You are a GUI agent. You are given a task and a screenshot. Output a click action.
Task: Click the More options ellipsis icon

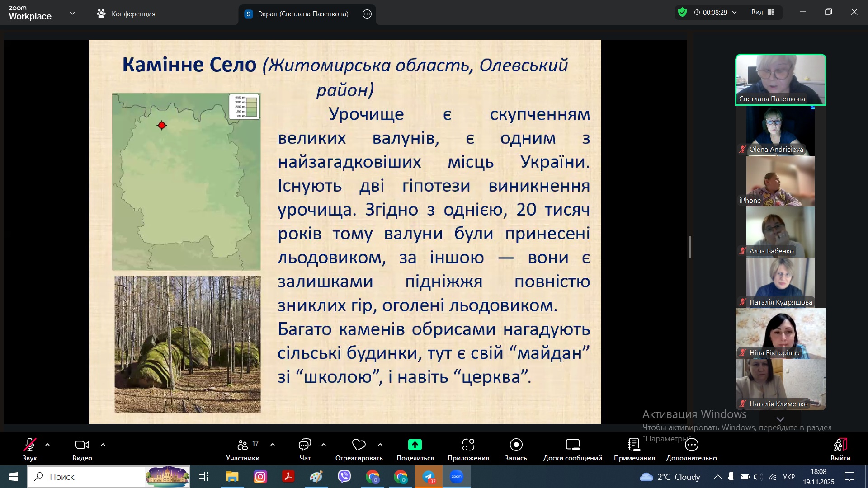(x=691, y=445)
